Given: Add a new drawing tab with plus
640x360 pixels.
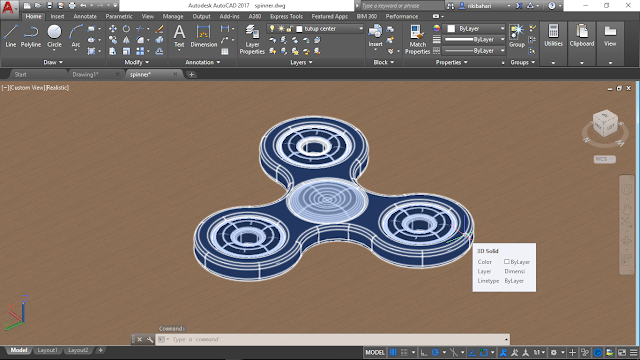Looking at the screenshot, I should 191,74.
